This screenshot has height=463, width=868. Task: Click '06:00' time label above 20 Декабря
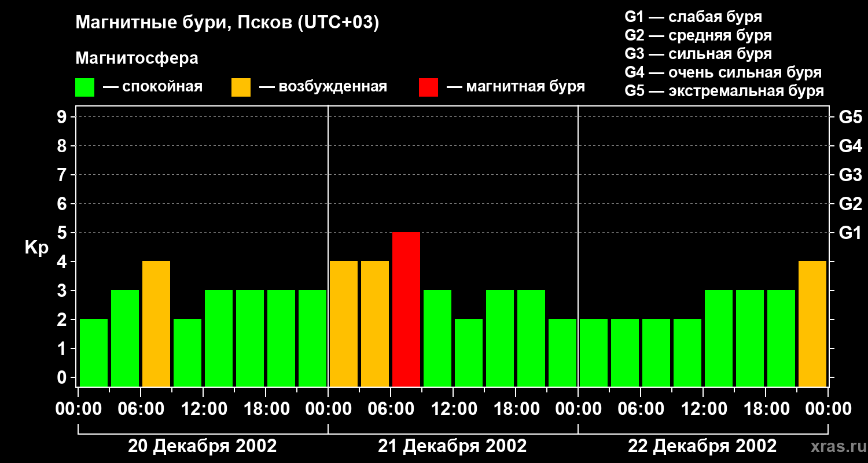141,409
